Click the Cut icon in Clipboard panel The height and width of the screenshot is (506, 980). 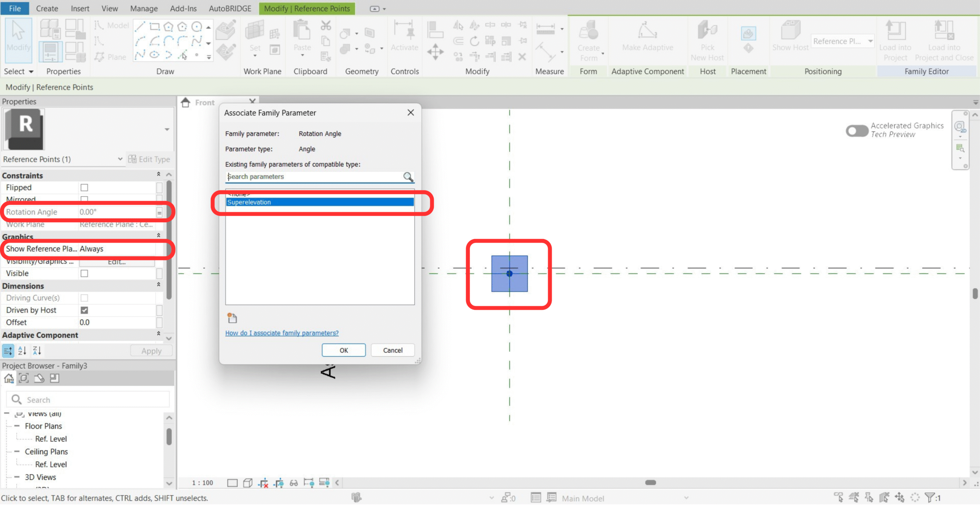(x=326, y=26)
